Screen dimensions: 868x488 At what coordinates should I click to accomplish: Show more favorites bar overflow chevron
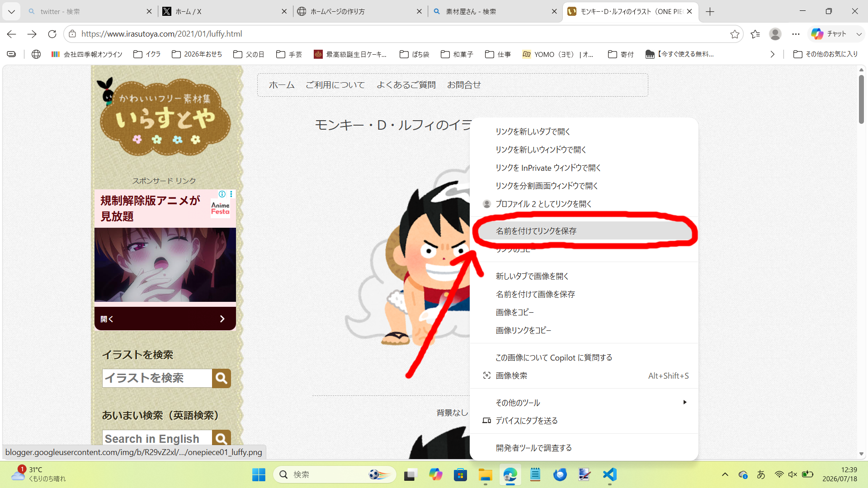pyautogui.click(x=772, y=54)
